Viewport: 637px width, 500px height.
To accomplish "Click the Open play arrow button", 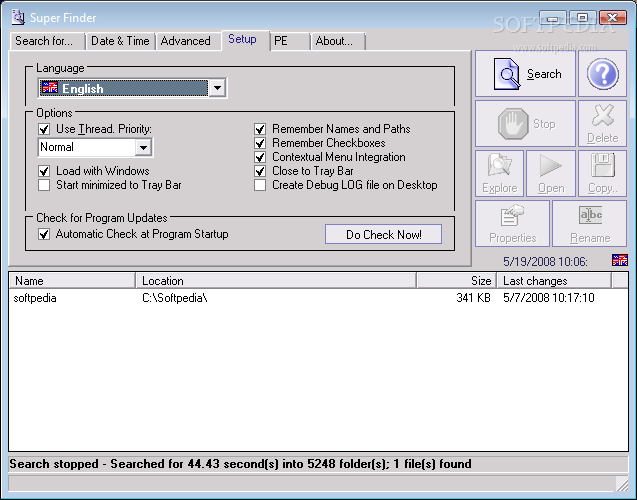I will tap(551, 173).
